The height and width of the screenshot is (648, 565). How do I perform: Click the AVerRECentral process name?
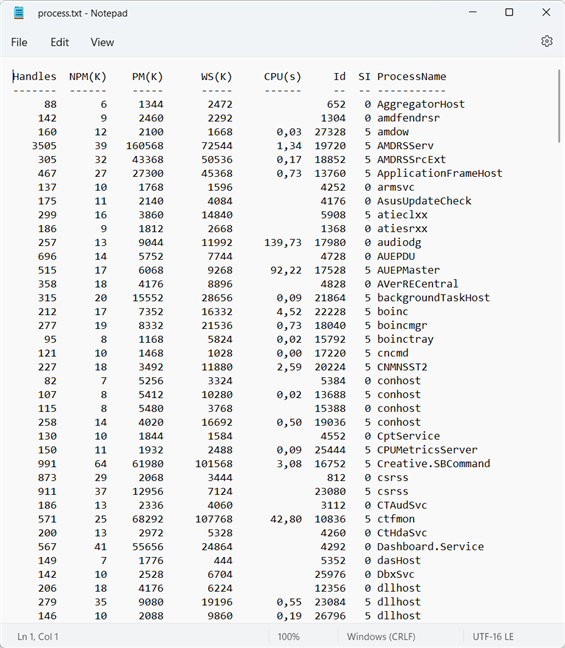pyautogui.click(x=417, y=284)
